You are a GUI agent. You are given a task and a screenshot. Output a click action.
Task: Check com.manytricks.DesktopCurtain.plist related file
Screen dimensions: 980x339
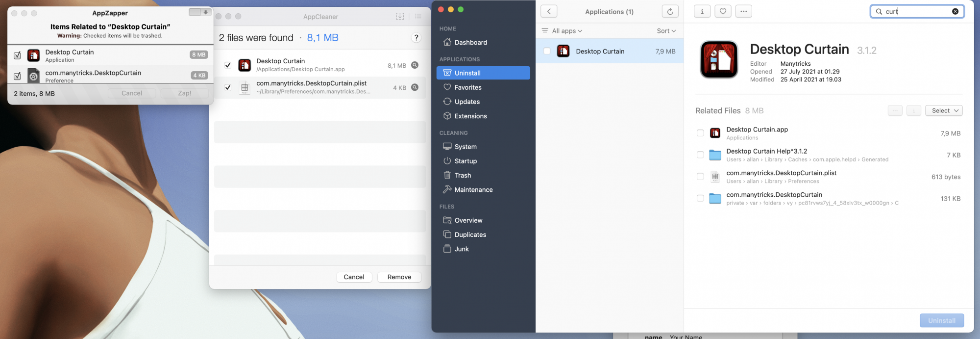(x=700, y=177)
